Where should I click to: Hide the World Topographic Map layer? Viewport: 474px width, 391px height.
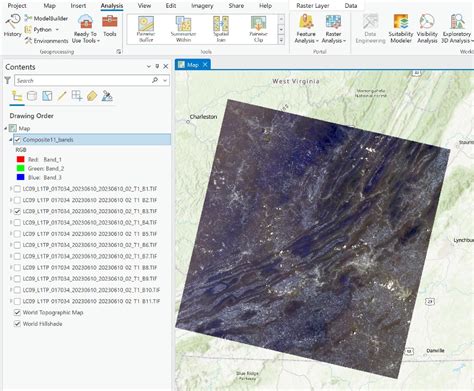click(x=17, y=312)
